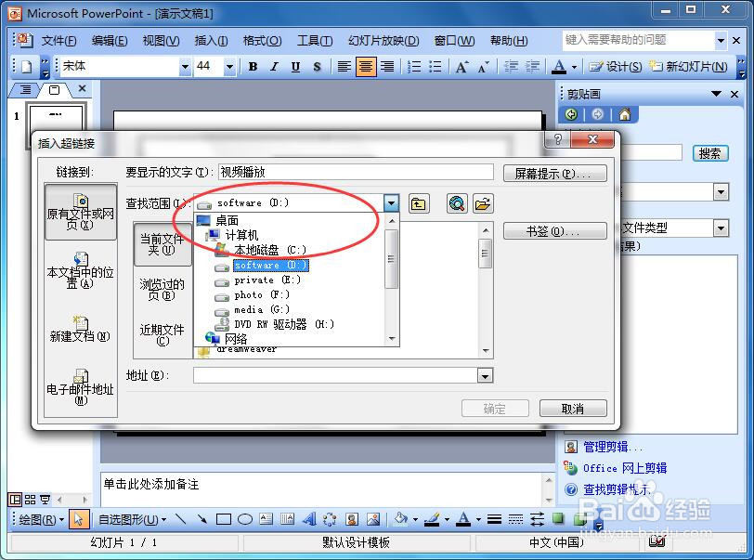Click the 取消 button in the dialog
Image resolution: width=754 pixels, height=560 pixels.
tap(573, 409)
